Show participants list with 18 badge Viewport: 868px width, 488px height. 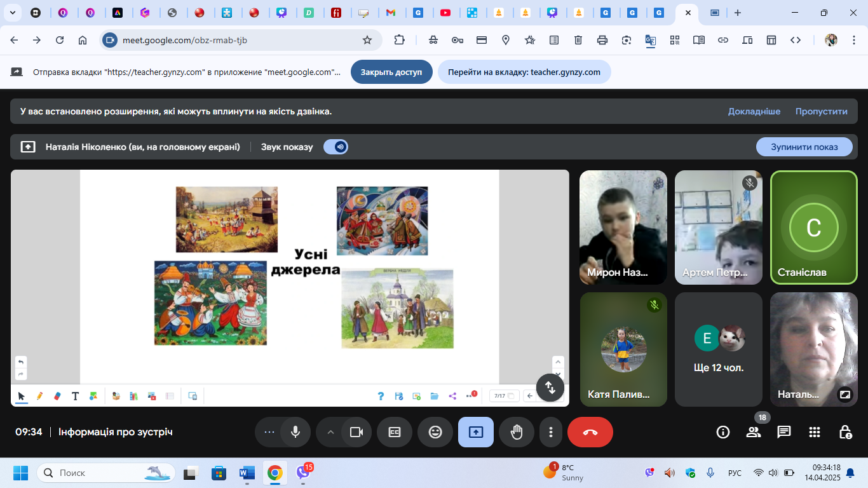tap(754, 432)
